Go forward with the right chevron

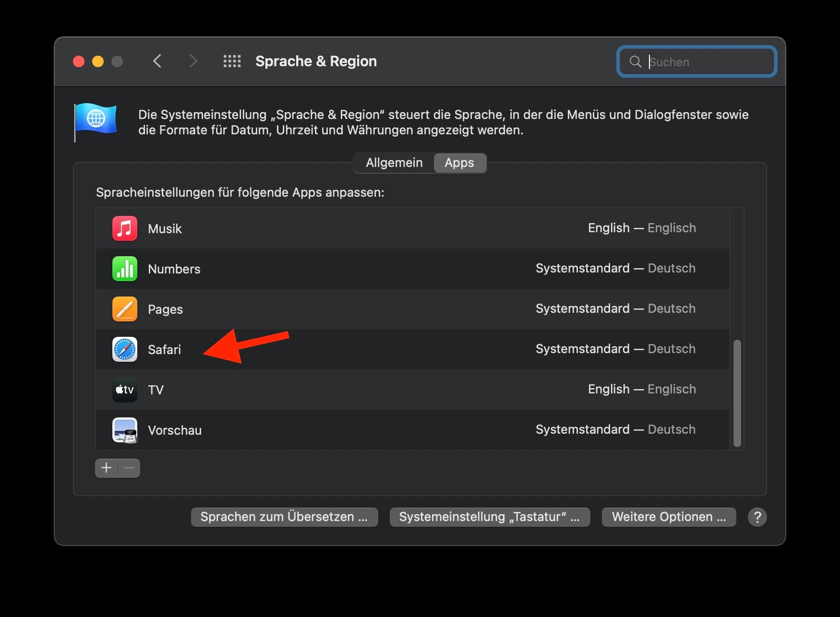193,61
